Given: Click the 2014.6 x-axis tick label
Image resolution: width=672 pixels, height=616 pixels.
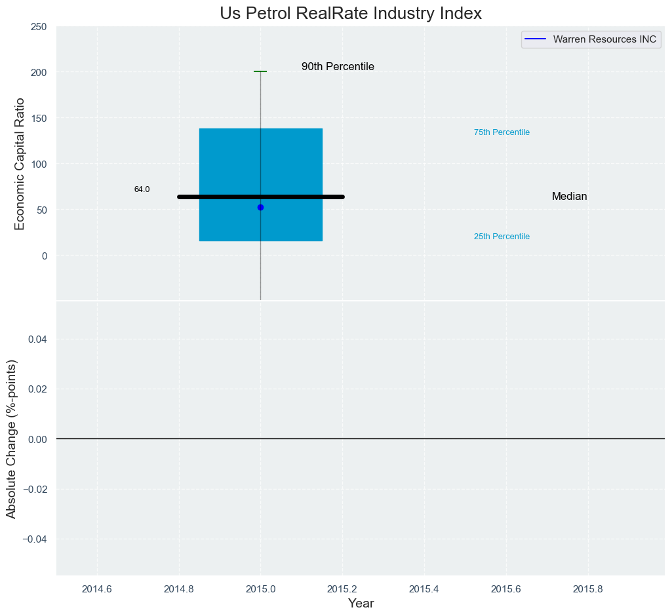Looking at the screenshot, I should [x=97, y=588].
